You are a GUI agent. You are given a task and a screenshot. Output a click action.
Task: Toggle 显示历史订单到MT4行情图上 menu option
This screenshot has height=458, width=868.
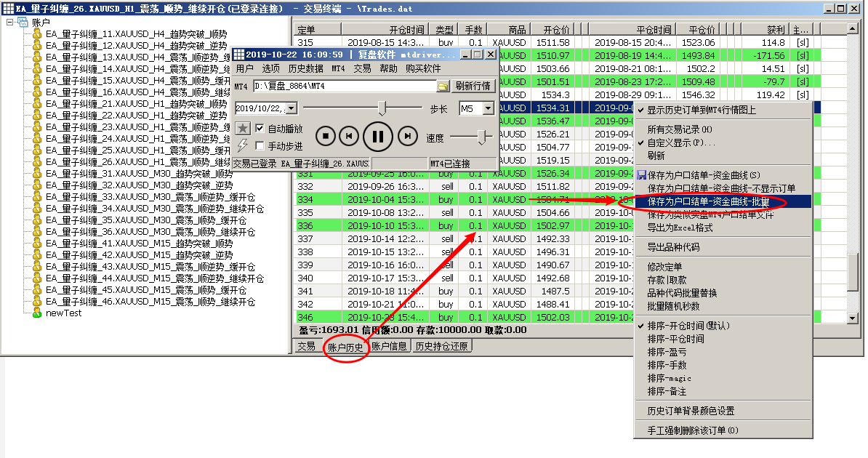(701, 110)
